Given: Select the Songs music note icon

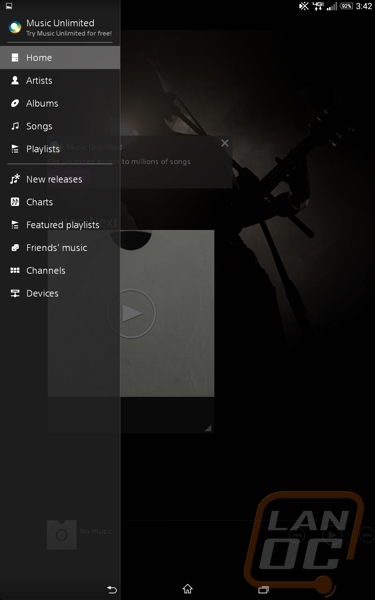Looking at the screenshot, I should [x=15, y=126].
